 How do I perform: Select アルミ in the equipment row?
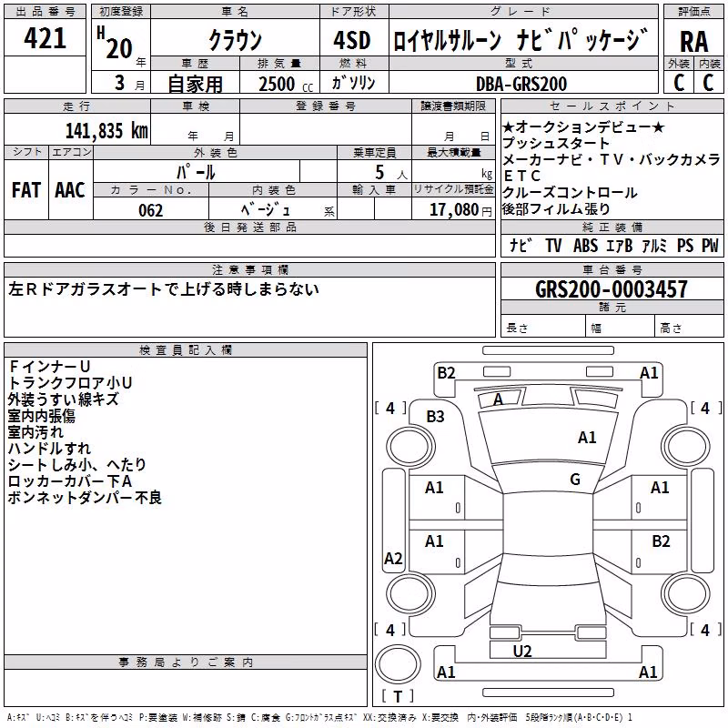(x=654, y=245)
